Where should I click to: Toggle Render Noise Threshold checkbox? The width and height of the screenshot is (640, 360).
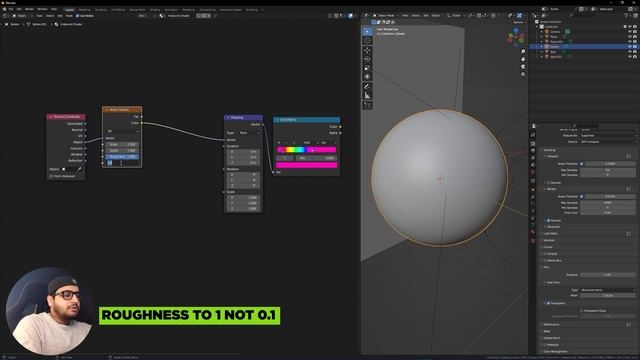[582, 196]
